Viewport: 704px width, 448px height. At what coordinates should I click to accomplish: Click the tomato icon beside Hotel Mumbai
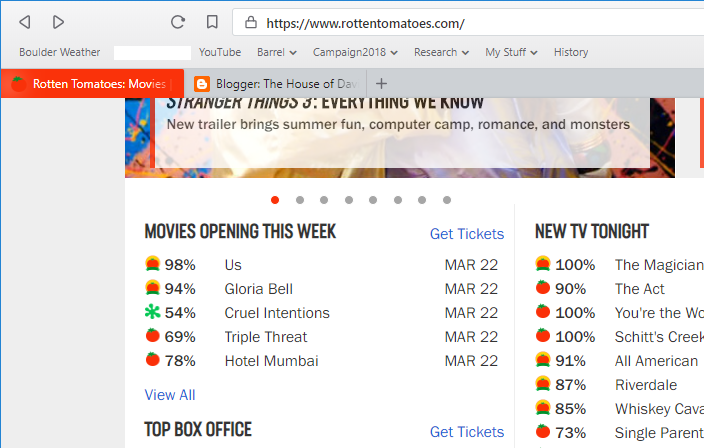click(x=153, y=359)
